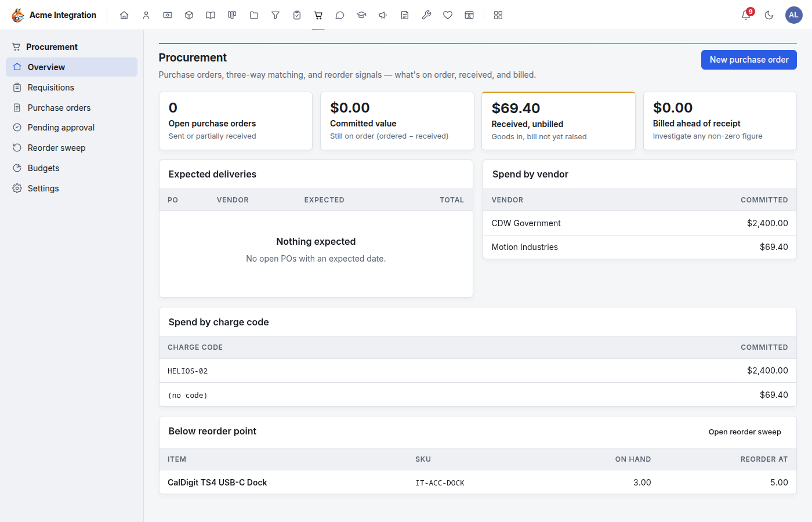Screen dimensions: 812x522
Task: Open the heart icon in top bar
Action: (448, 15)
